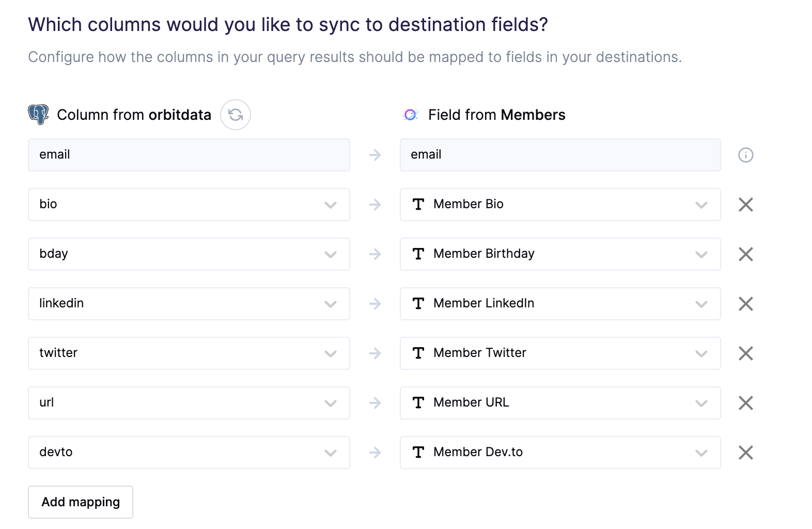Open the bday column dropdown

[x=189, y=254]
